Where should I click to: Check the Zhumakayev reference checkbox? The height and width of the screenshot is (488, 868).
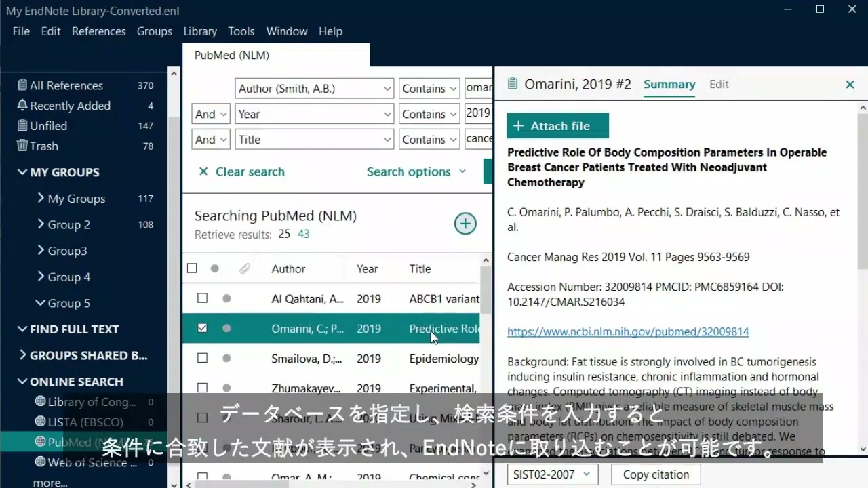click(x=202, y=388)
